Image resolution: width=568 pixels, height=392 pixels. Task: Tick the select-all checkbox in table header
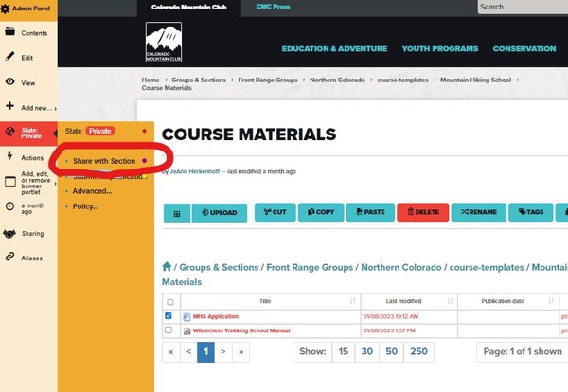click(170, 302)
